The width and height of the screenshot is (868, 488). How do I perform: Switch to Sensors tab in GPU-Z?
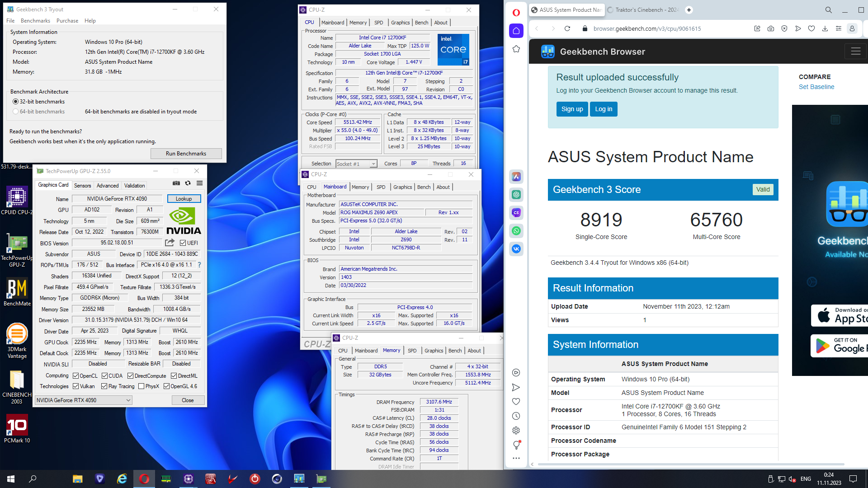click(83, 186)
